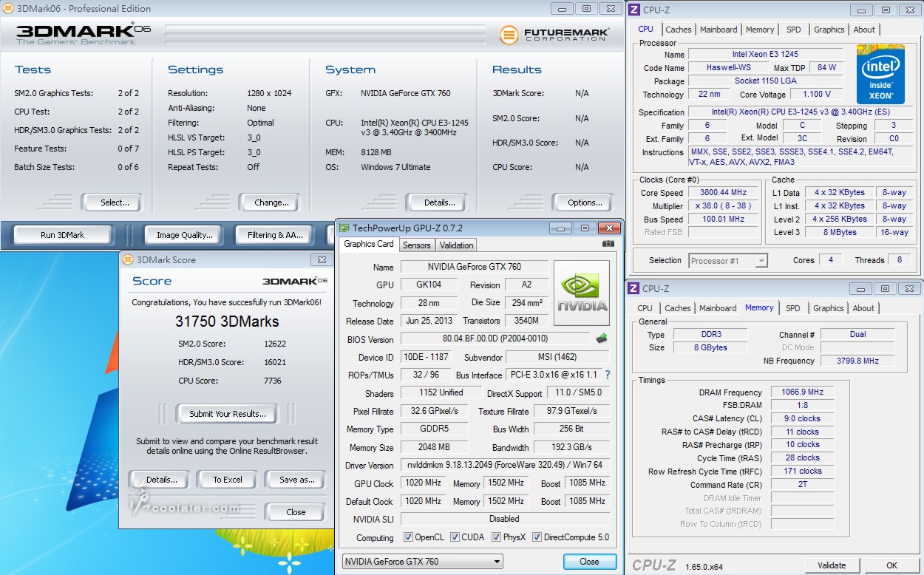Toggle the PhysX checkbox
924x575 pixels.
pos(497,537)
